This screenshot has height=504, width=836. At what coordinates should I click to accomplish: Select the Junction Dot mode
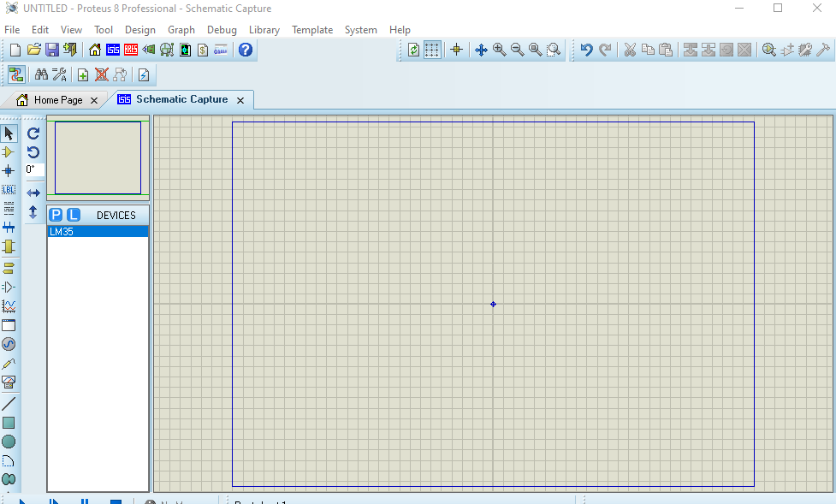pyautogui.click(x=8, y=170)
